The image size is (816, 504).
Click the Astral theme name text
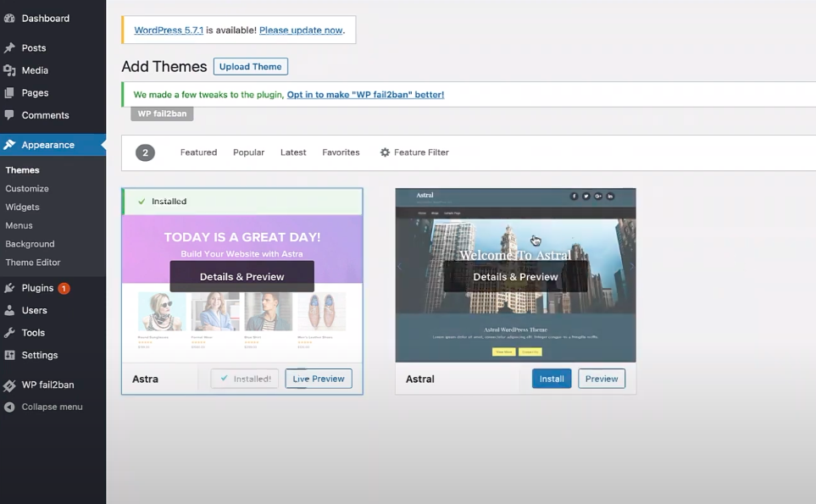420,379
